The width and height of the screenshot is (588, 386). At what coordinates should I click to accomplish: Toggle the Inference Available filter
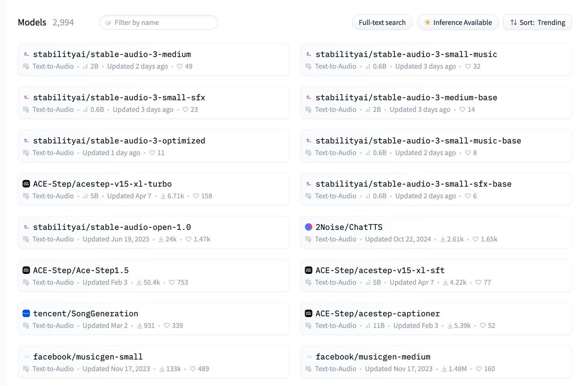point(458,23)
